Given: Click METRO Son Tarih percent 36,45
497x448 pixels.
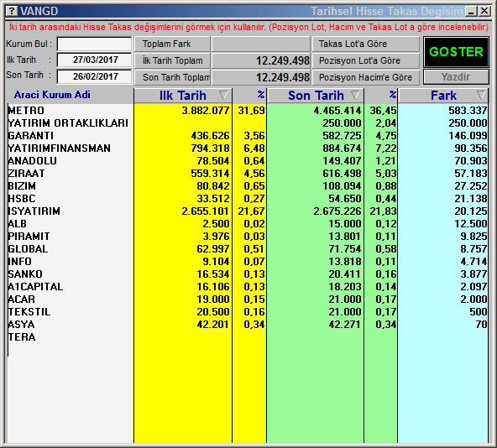Looking at the screenshot, I should point(383,110).
